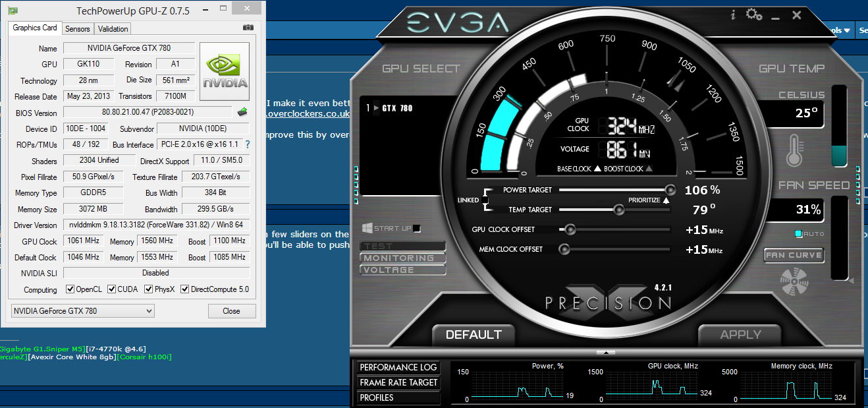The image size is (868, 408).
Task: Click the Default button in Precision
Action: click(474, 335)
